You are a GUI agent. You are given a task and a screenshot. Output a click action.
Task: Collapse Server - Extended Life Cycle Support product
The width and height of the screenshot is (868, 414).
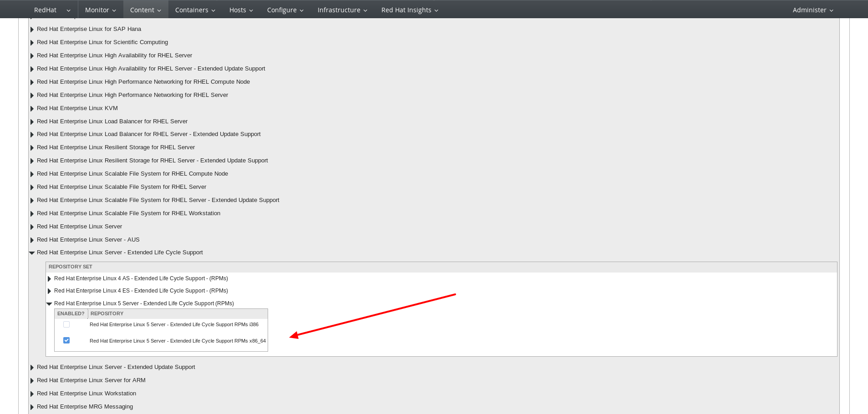32,252
